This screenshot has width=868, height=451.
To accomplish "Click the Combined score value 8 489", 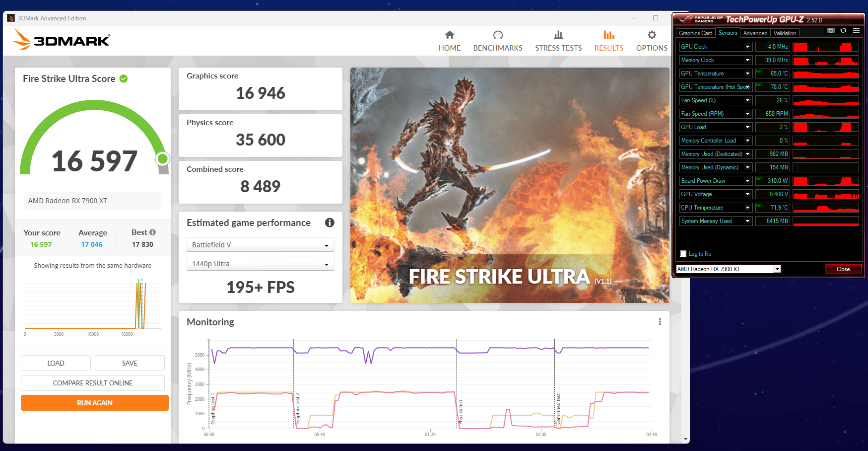I will click(261, 186).
